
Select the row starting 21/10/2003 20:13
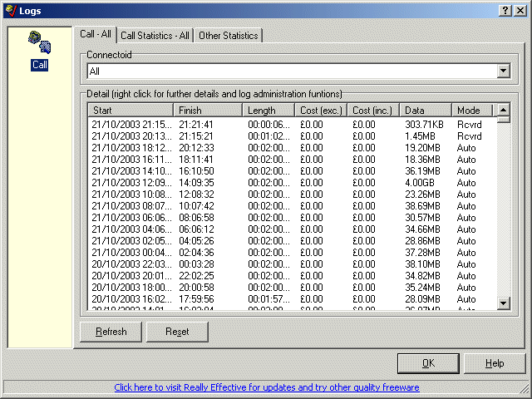[x=292, y=136]
